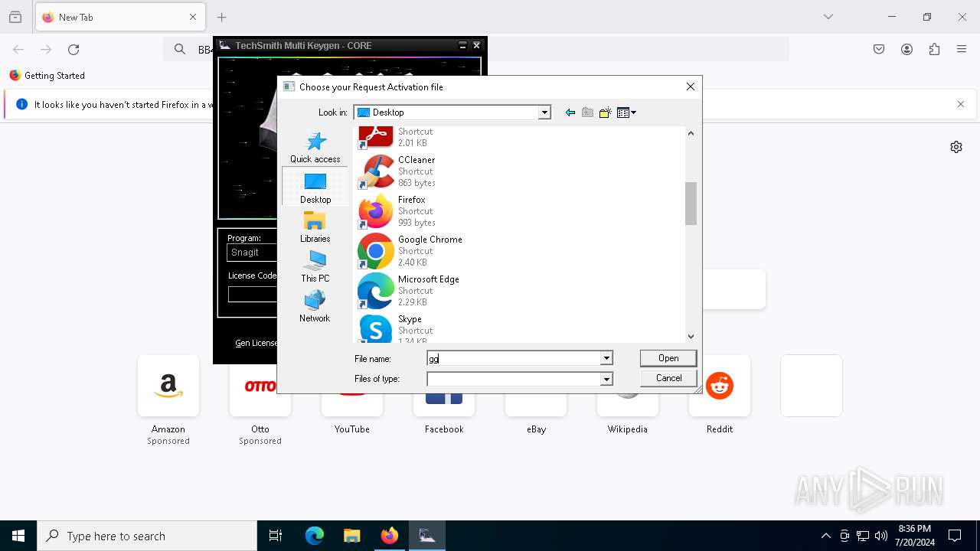
Task: Close the New Tab tab in Firefox
Action: coord(193,17)
